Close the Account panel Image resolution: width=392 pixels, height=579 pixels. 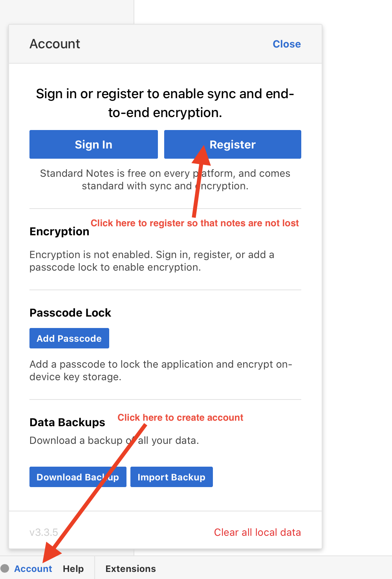point(287,44)
